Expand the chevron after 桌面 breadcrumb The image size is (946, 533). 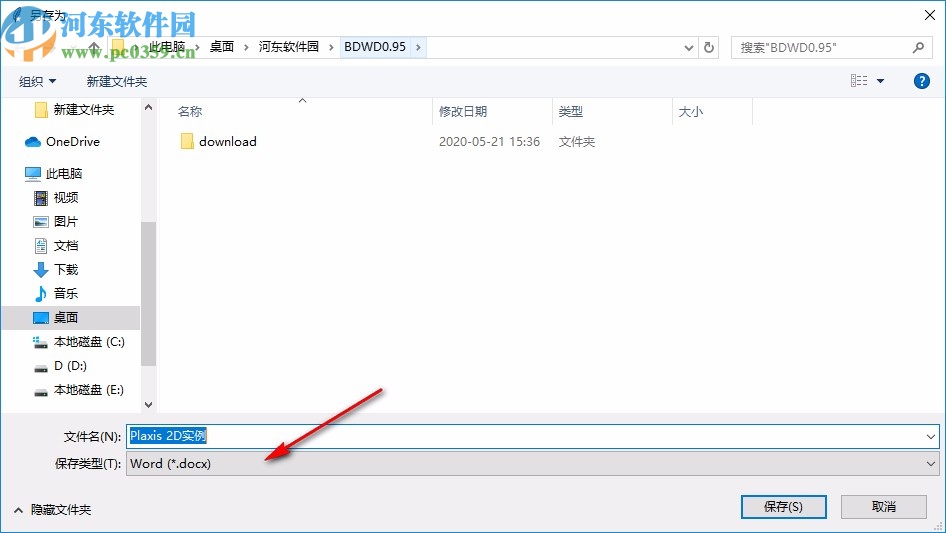(246, 47)
